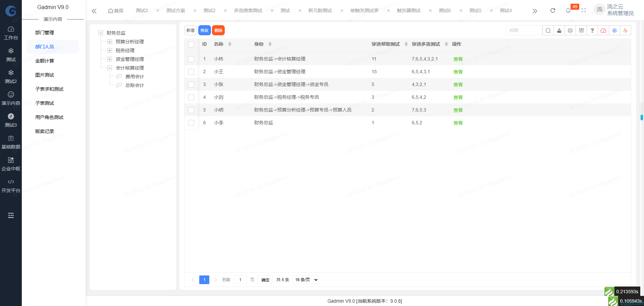Screen dimensions: 644x306
Task: Click the red performance gauge icon
Action: [x=603, y=30]
